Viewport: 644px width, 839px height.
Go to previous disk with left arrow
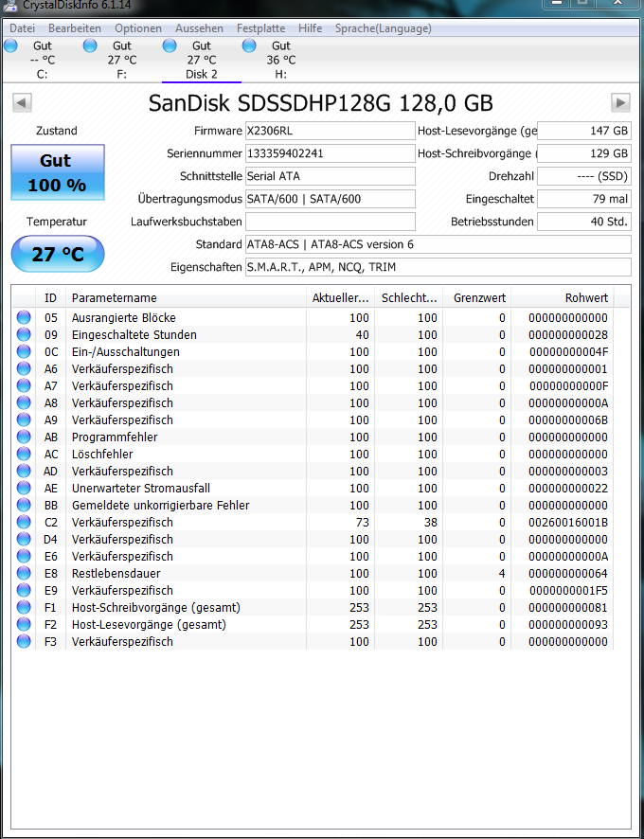(22, 102)
